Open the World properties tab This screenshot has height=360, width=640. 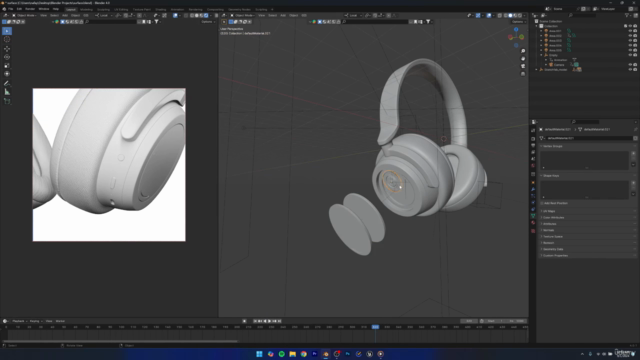pos(533,166)
